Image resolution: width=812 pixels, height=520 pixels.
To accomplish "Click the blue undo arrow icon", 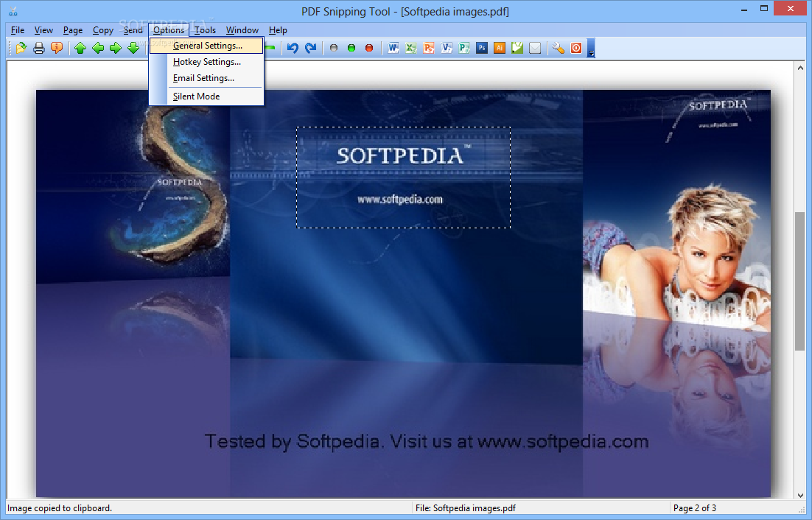I will point(293,48).
